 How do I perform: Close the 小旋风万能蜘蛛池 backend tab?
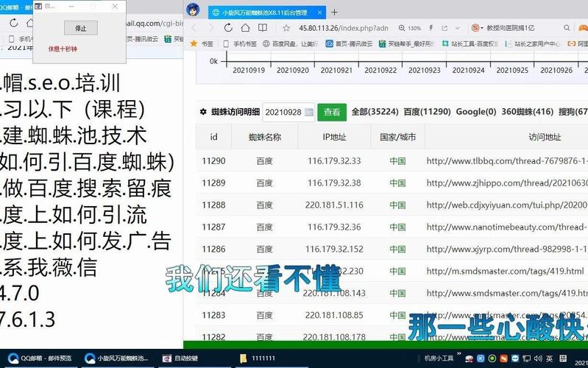[x=319, y=13]
